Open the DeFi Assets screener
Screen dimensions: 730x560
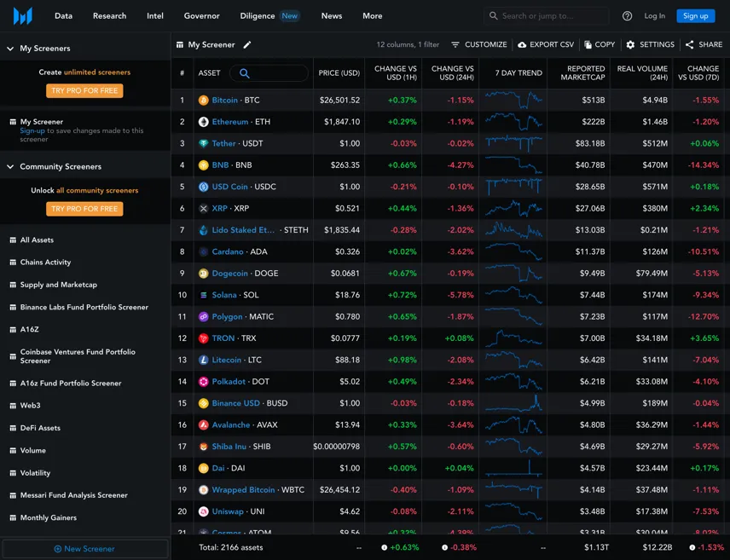click(40, 428)
